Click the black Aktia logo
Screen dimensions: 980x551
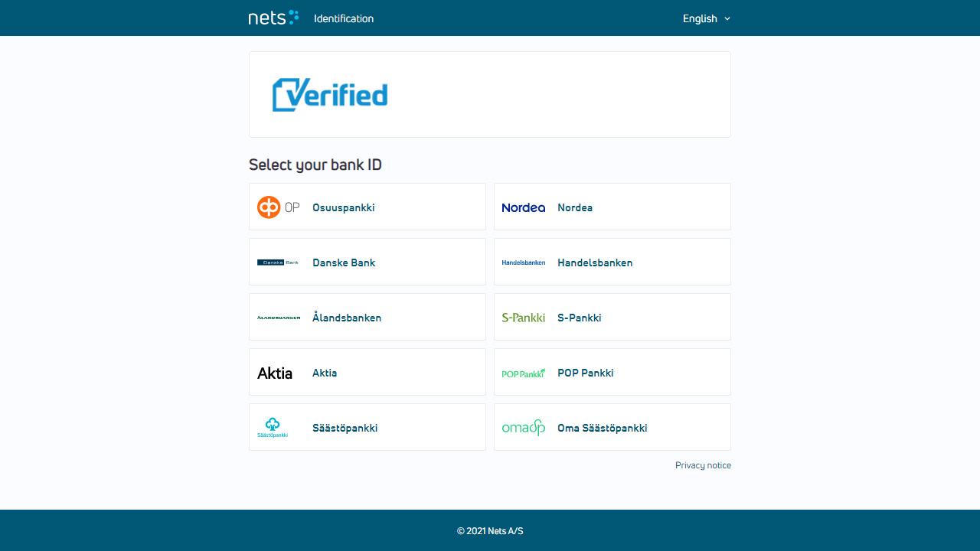pyautogui.click(x=275, y=373)
